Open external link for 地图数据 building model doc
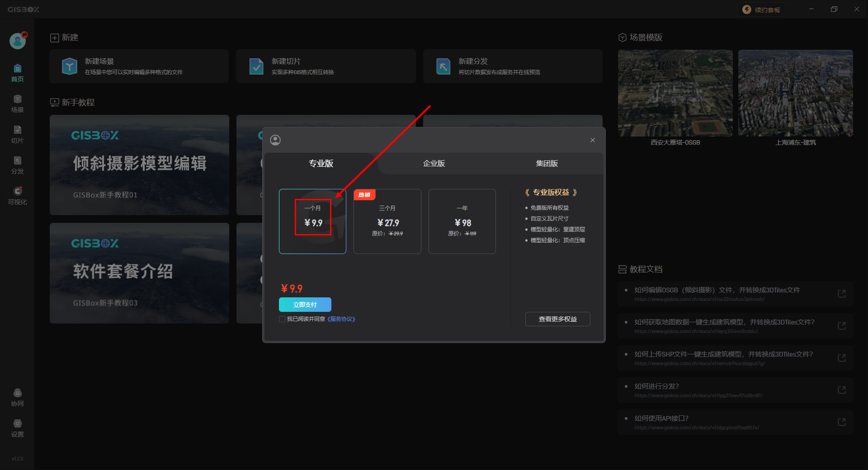Image resolution: width=868 pixels, height=470 pixels. [842, 326]
